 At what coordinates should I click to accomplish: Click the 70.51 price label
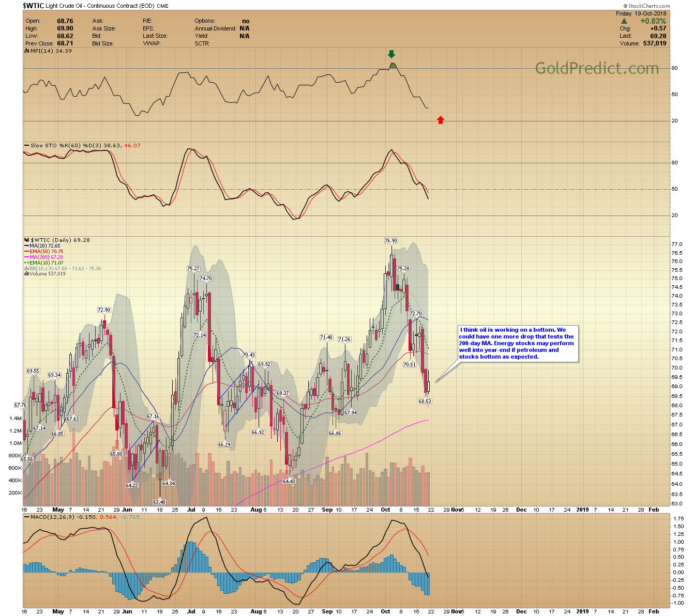pyautogui.click(x=410, y=365)
